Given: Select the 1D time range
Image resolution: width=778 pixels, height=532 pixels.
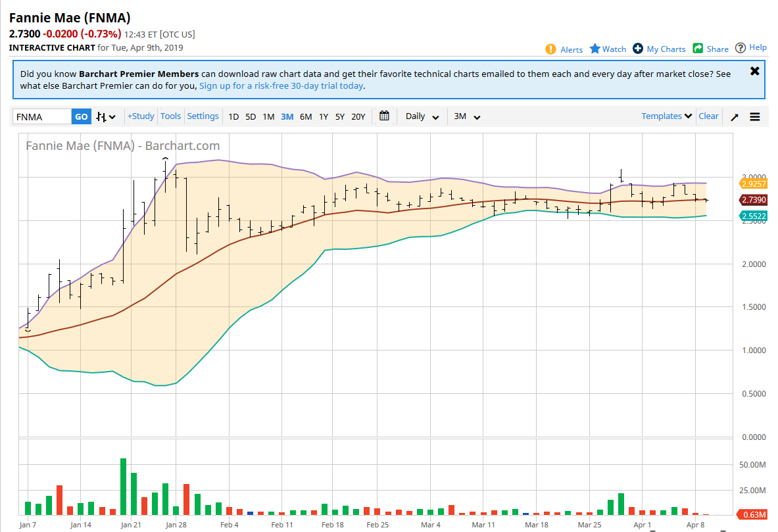Looking at the screenshot, I should (x=233, y=116).
